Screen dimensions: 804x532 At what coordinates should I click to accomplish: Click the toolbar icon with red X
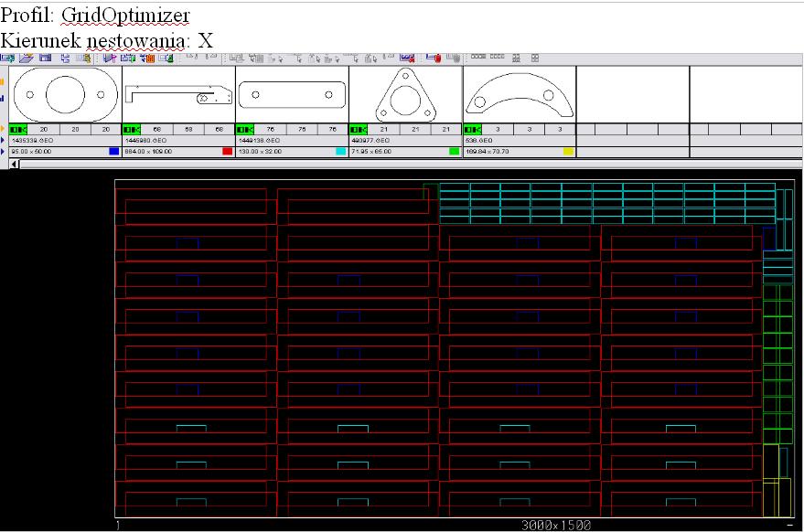coord(407,58)
